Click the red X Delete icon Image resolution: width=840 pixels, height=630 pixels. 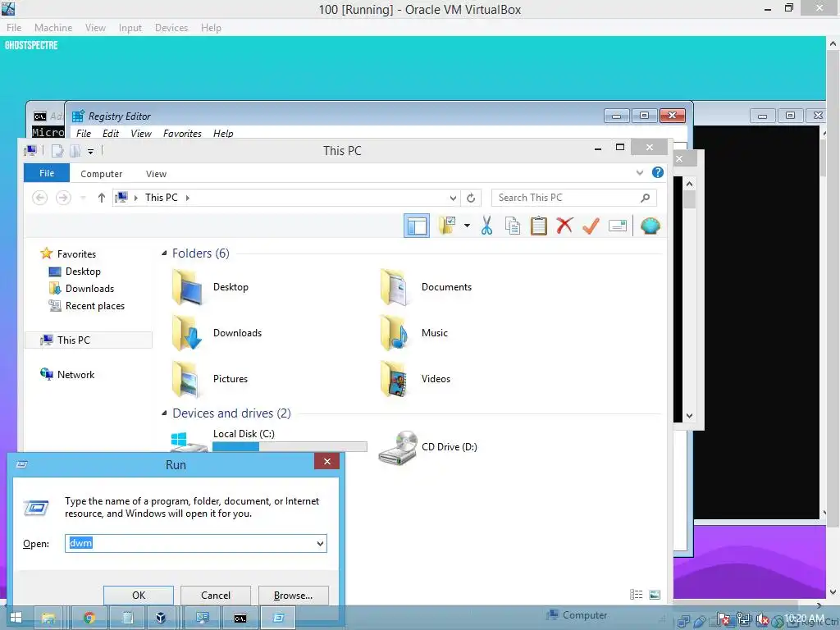(x=564, y=226)
